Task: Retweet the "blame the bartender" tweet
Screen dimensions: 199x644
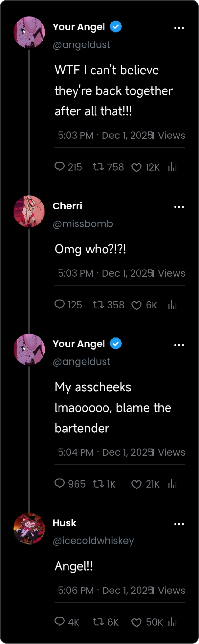Action: (98, 484)
